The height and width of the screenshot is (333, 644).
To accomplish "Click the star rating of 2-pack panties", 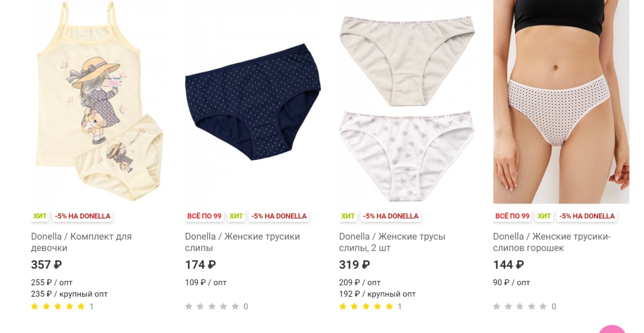I will tap(366, 306).
